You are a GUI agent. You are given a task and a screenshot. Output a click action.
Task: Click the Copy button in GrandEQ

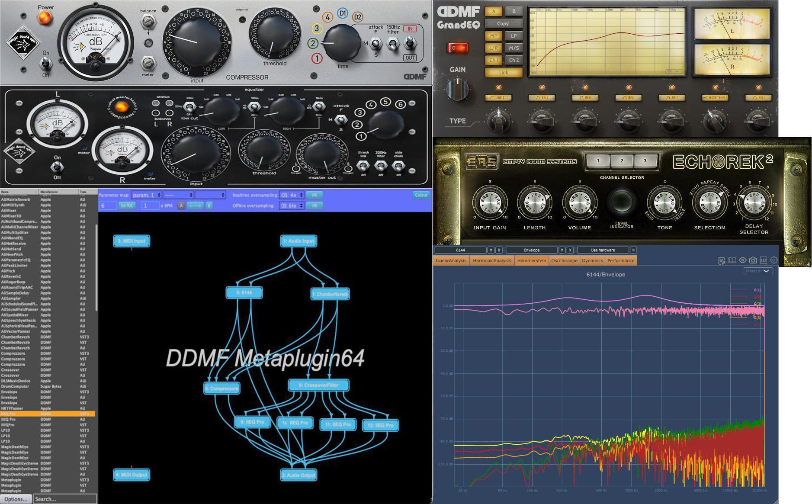(503, 23)
